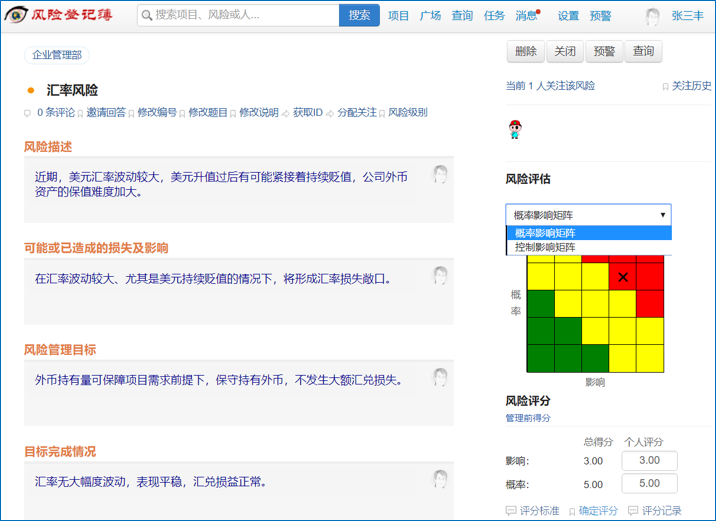Screen dimensions: 716x521
Task: Click the author avatar in 风险管理目标 box
Action: pos(440,377)
